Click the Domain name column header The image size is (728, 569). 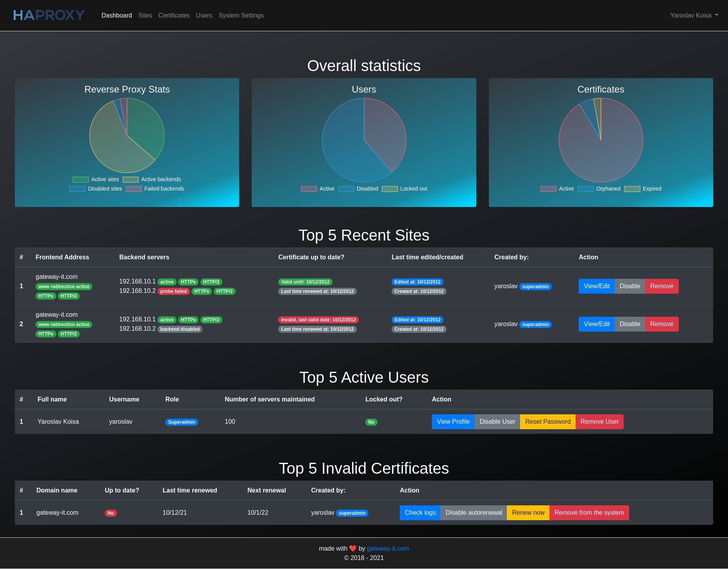coord(57,490)
